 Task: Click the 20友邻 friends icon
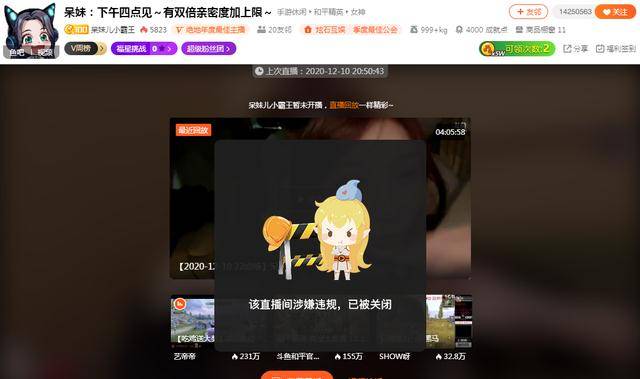261,30
